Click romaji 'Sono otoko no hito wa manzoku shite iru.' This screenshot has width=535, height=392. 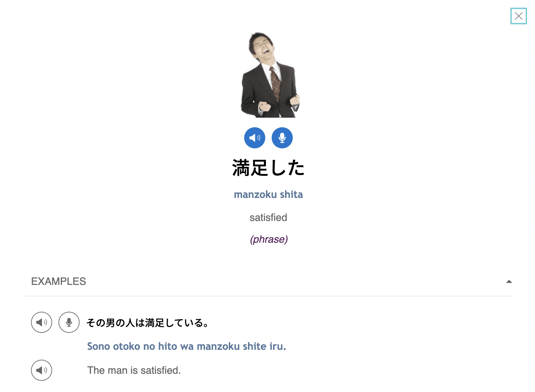coord(187,346)
